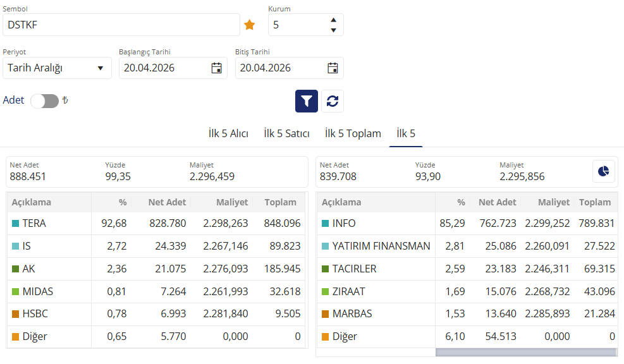Switch to the İlk 5 Alıcı tab

(x=229, y=133)
